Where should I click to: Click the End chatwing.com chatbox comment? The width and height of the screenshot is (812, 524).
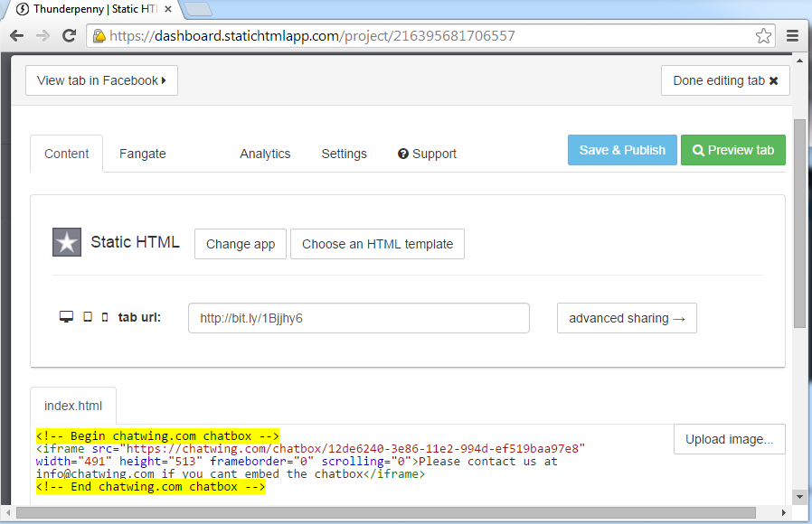tap(151, 487)
